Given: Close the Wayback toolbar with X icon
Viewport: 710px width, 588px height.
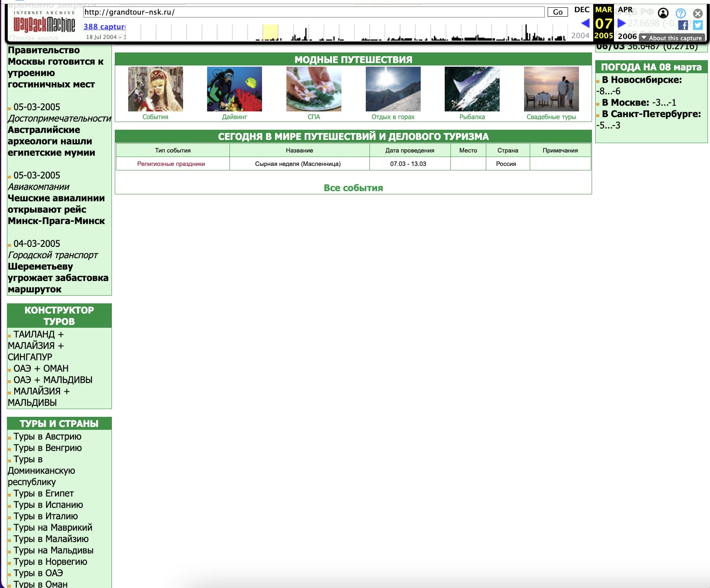Looking at the screenshot, I should tap(698, 13).
